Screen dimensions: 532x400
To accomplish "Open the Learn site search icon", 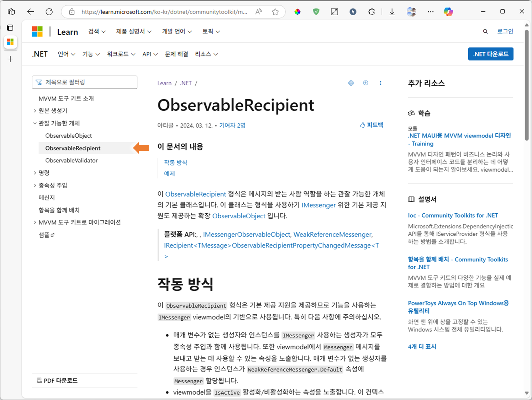I will point(485,32).
